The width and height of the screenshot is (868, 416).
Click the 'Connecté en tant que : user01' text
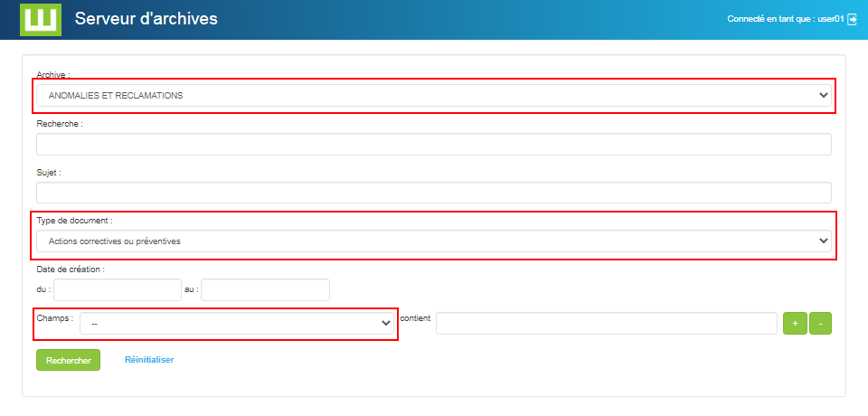coord(784,19)
